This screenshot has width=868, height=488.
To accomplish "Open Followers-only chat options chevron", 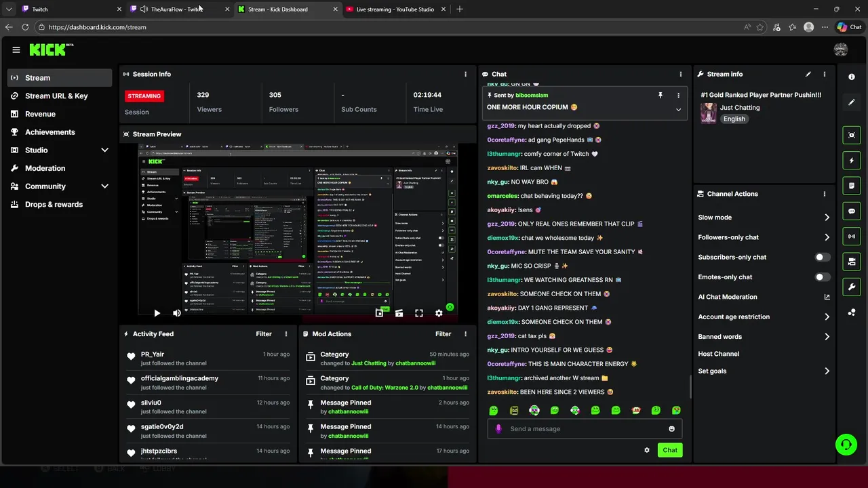I will pyautogui.click(x=827, y=237).
